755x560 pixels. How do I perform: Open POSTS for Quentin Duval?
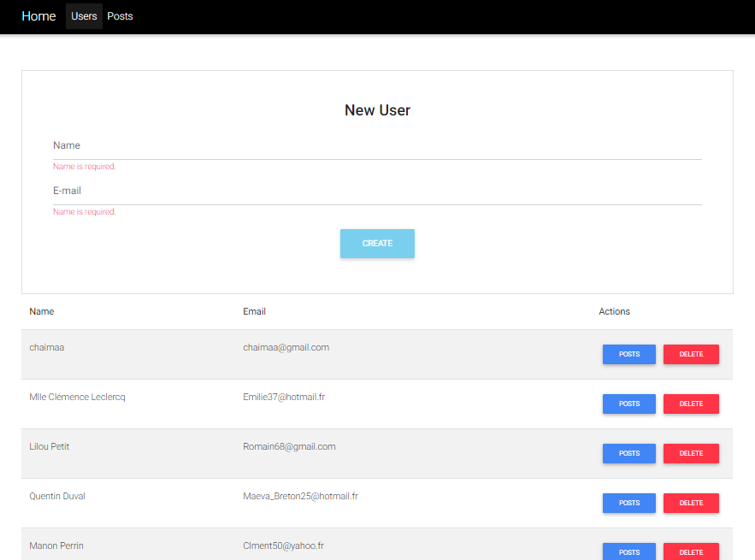(628, 503)
